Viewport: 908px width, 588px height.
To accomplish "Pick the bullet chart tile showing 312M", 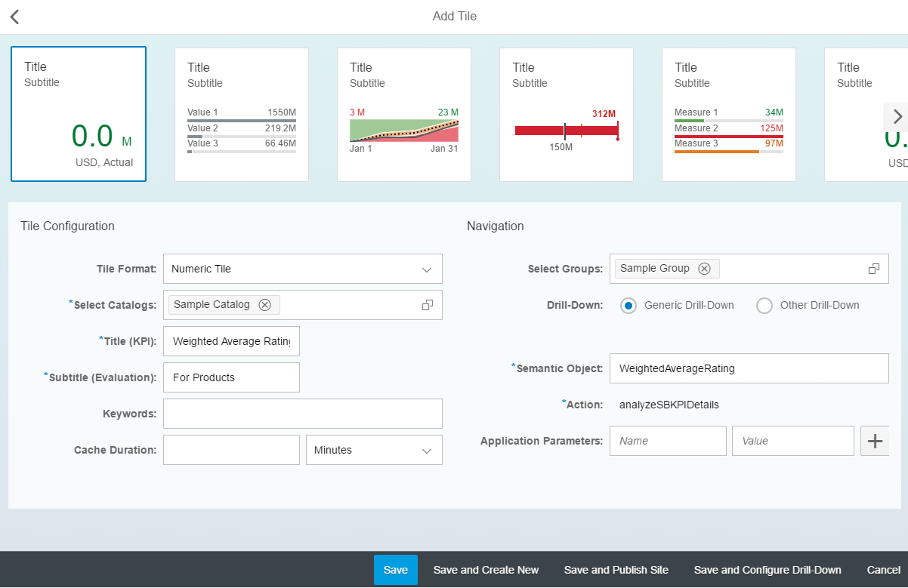I will coord(567,115).
